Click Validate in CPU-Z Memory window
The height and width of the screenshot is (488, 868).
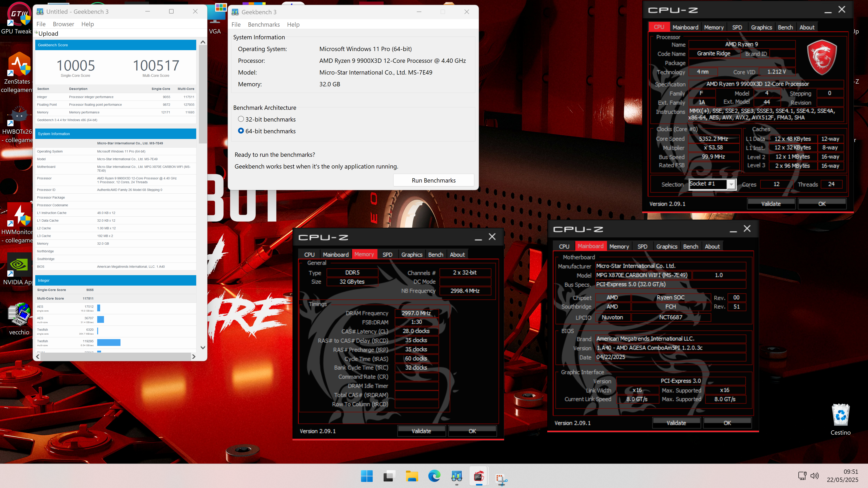click(x=421, y=431)
